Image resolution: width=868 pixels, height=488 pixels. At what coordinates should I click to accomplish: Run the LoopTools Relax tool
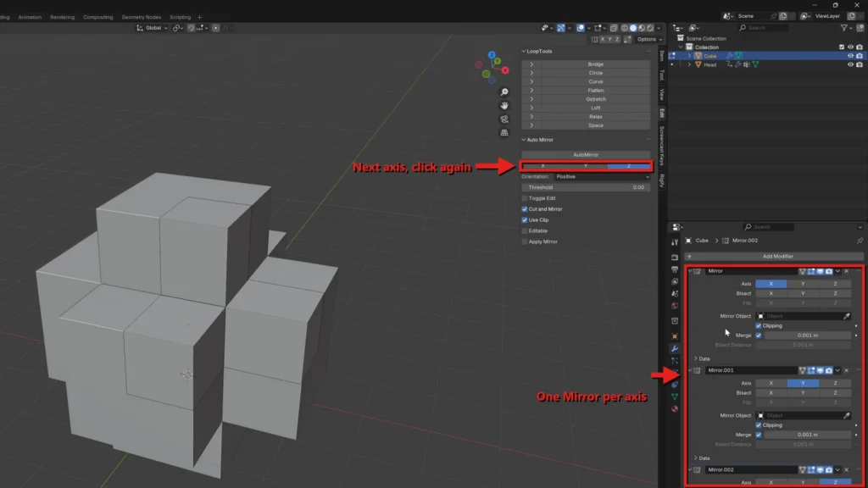point(596,117)
